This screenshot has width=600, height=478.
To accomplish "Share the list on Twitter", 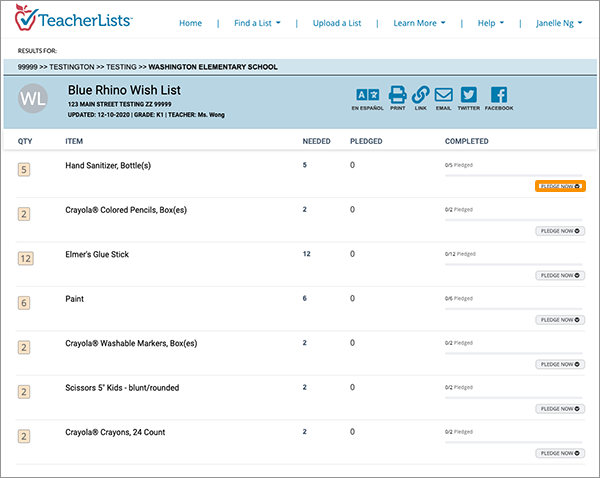I will (469, 99).
